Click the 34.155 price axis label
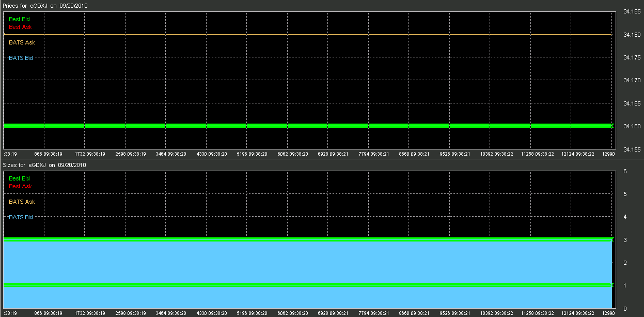Image resolution: width=644 pixels, height=317 pixels. (632, 149)
